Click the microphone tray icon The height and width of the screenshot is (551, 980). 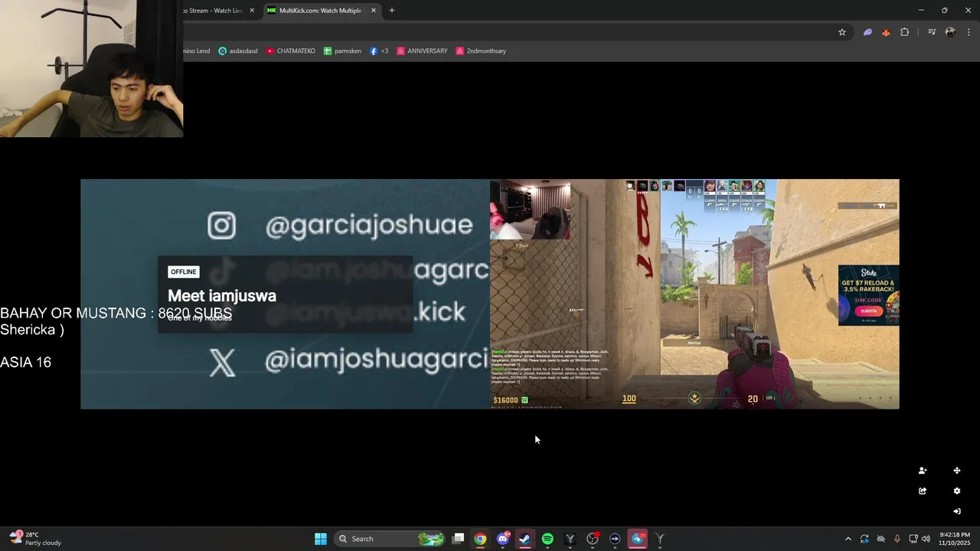point(897,539)
